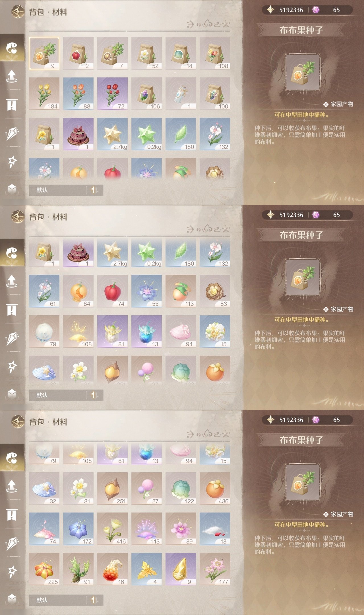This screenshot has height=615, width=364.
Task: Select the red-orange berry item showing 16
Action: 112,569
